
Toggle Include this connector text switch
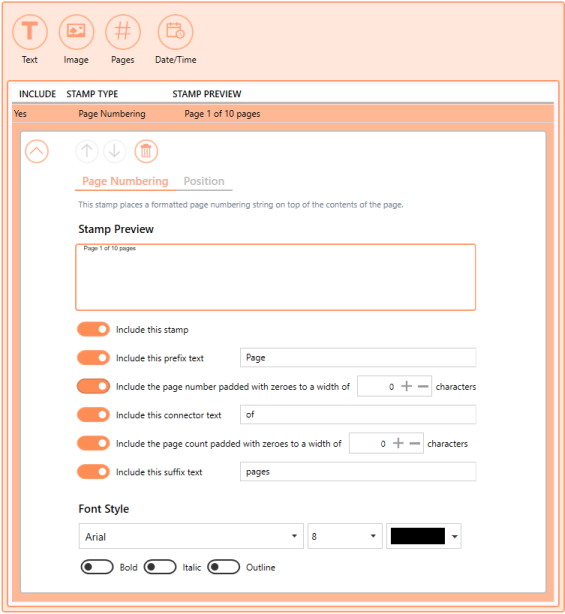(x=93, y=415)
